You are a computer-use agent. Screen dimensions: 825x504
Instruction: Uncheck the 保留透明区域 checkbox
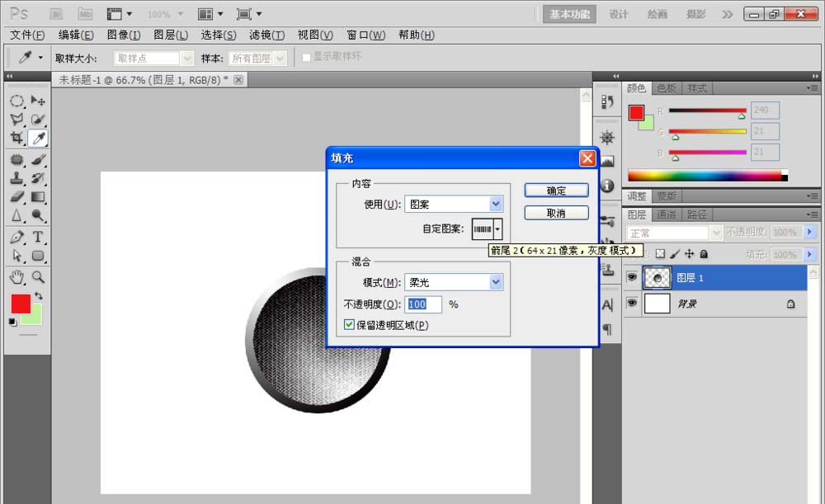tap(350, 325)
